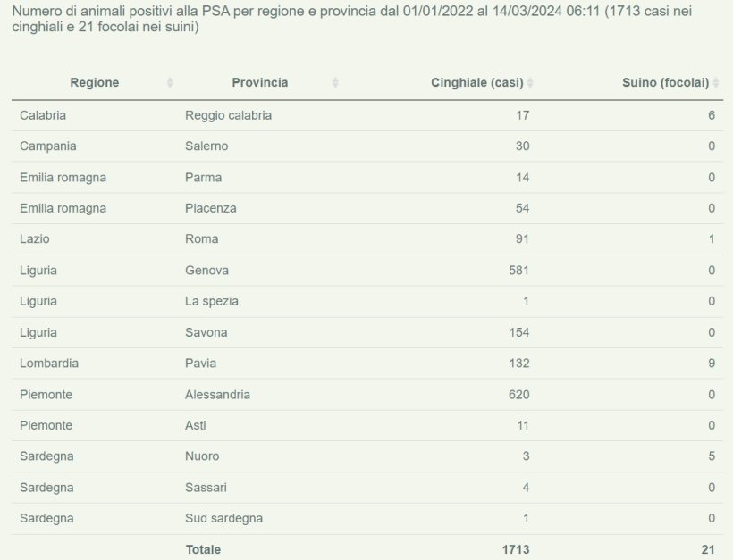Viewport: 733px width, 560px height.
Task: Click the Totale row
Action: point(358,549)
